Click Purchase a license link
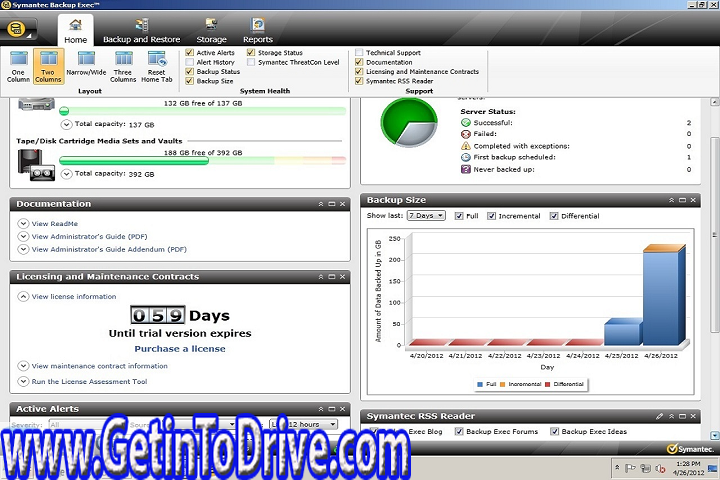This screenshot has width=720, height=480. pyautogui.click(x=180, y=349)
